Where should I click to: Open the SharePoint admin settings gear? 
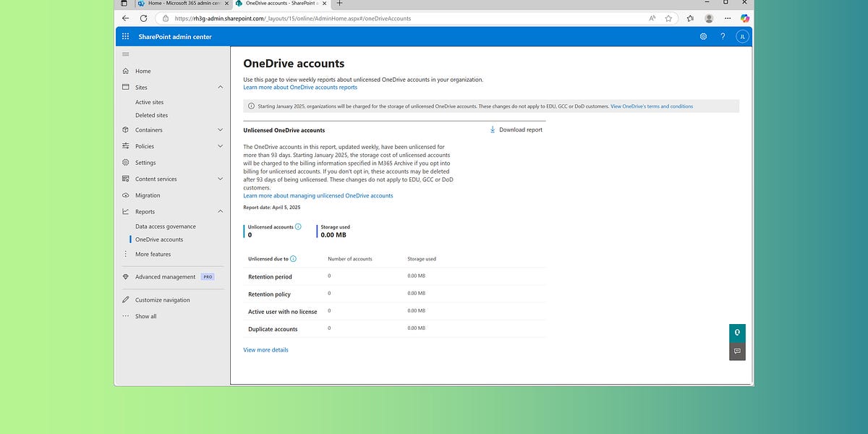click(x=703, y=35)
